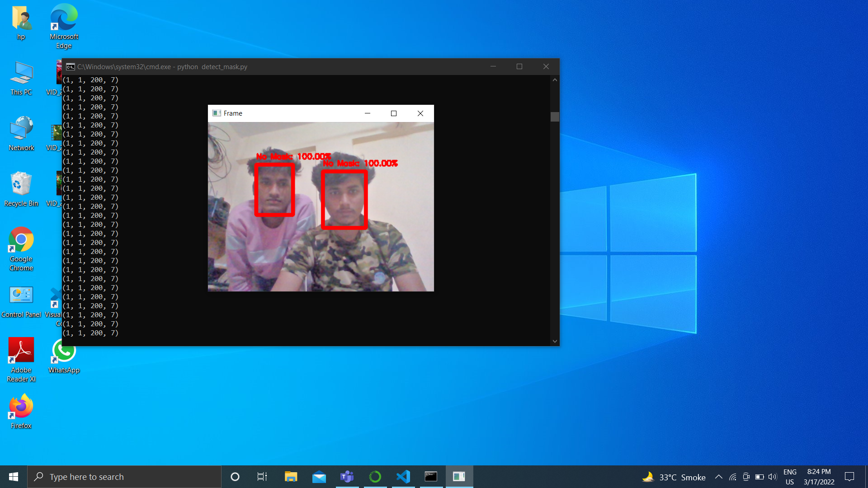
Task: Open the notification center icon
Action: pyautogui.click(x=849, y=477)
